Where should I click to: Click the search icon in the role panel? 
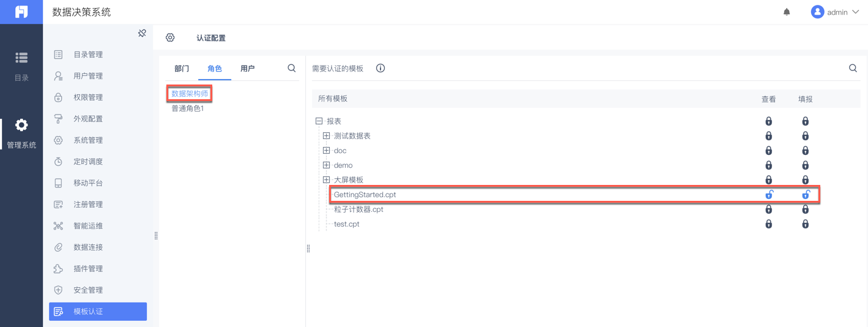click(292, 68)
